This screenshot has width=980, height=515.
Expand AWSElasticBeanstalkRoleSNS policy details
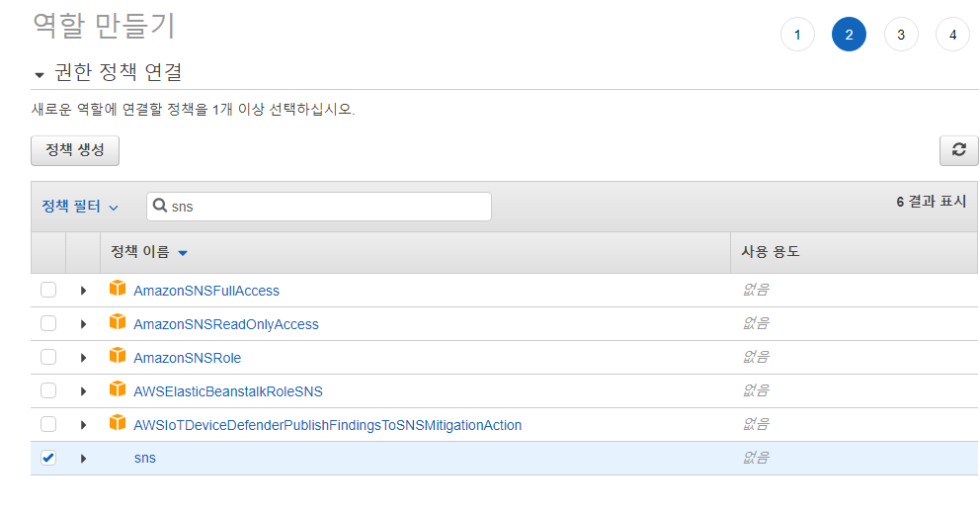(x=83, y=391)
